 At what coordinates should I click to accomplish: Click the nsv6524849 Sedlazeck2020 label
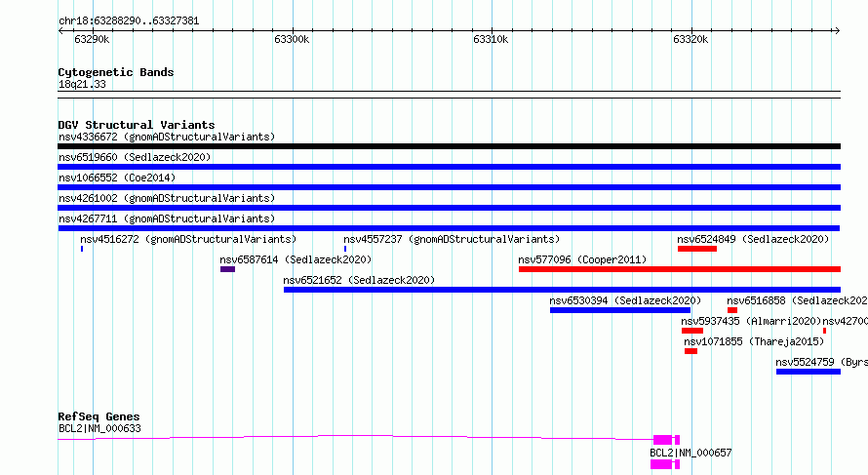(753, 239)
